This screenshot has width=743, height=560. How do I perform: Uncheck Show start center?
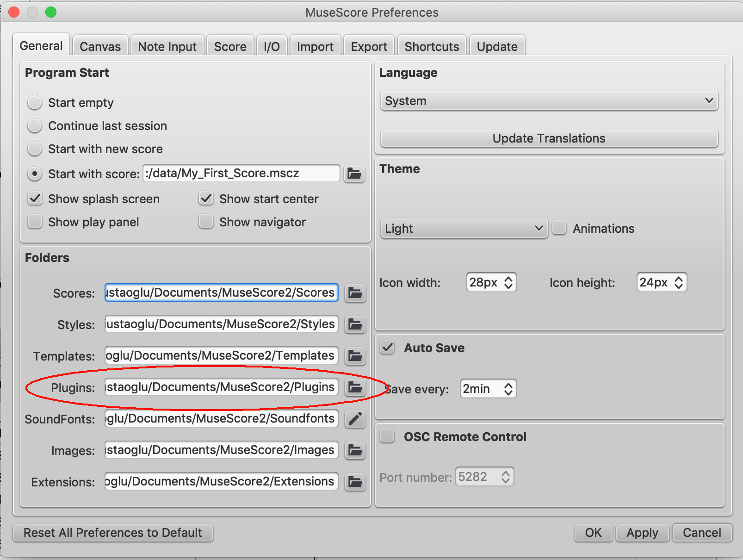tap(206, 199)
